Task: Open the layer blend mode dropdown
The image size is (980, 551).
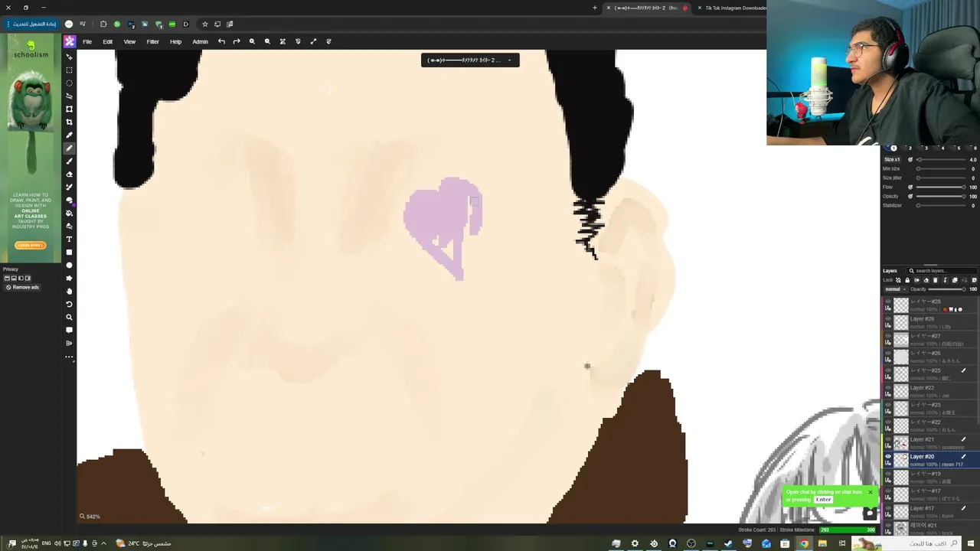Action: pos(894,289)
